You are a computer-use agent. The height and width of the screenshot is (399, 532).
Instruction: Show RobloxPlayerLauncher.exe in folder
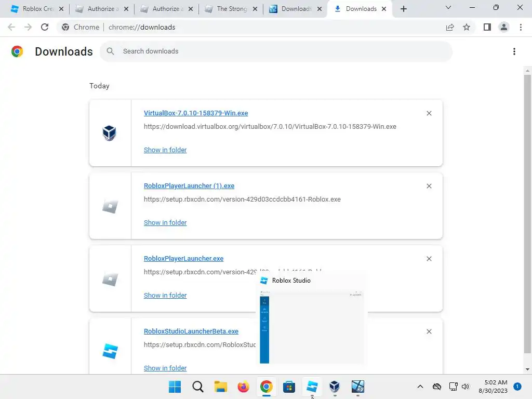pyautogui.click(x=165, y=295)
